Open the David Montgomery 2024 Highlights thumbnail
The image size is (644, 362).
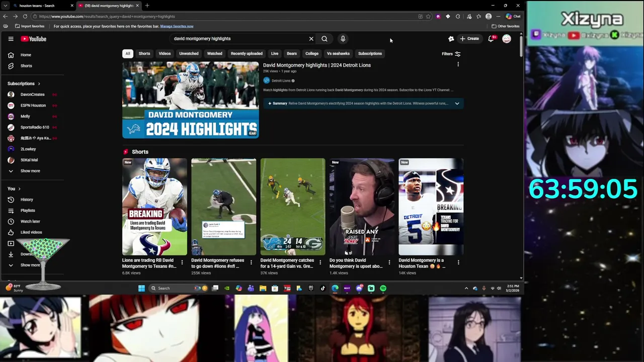click(191, 100)
